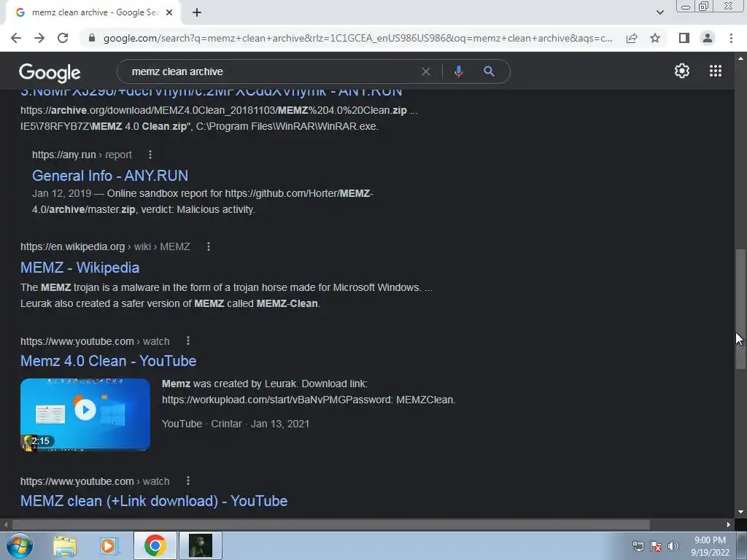
Task: Open Windows Explorer from taskbar
Action: click(65, 546)
